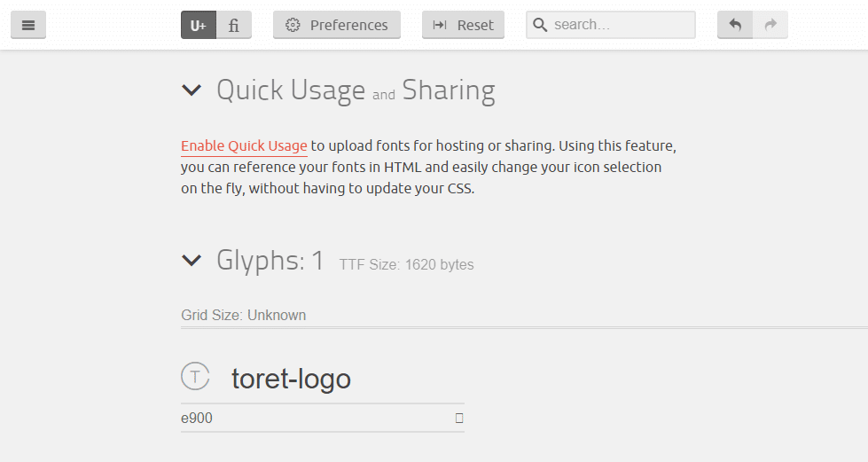Click the Glyphs: 1 heading
The width and height of the screenshot is (868, 462).
[270, 260]
